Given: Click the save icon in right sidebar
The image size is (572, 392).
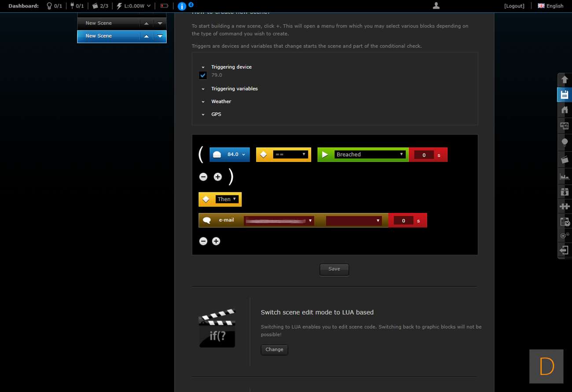Looking at the screenshot, I should point(565,95).
